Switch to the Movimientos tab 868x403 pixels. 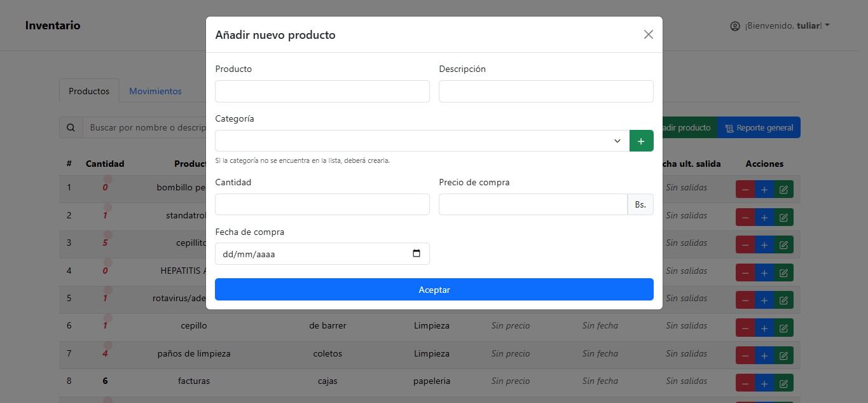pos(155,91)
